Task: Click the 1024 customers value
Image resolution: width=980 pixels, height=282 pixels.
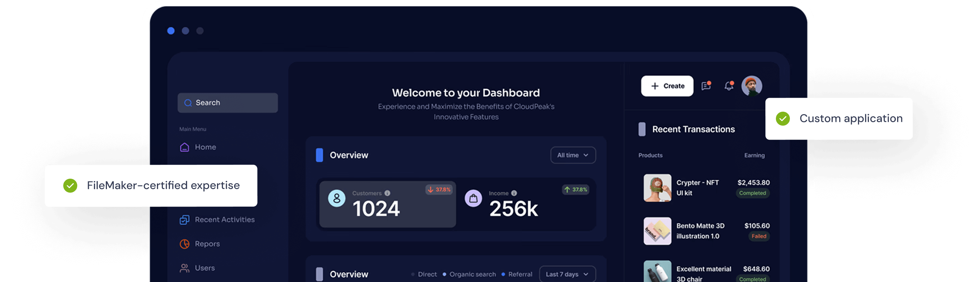Action: pos(376,209)
